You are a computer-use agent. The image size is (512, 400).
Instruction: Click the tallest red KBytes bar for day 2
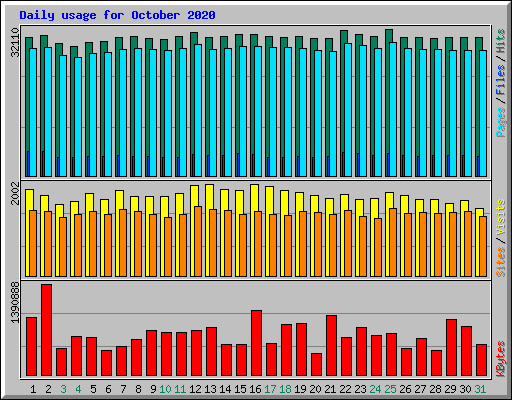(x=46, y=330)
